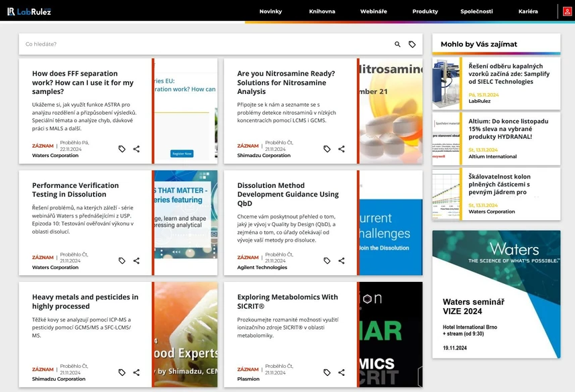Open SIELC Technologies sidebar article
This screenshot has height=392, width=575.
point(509,74)
